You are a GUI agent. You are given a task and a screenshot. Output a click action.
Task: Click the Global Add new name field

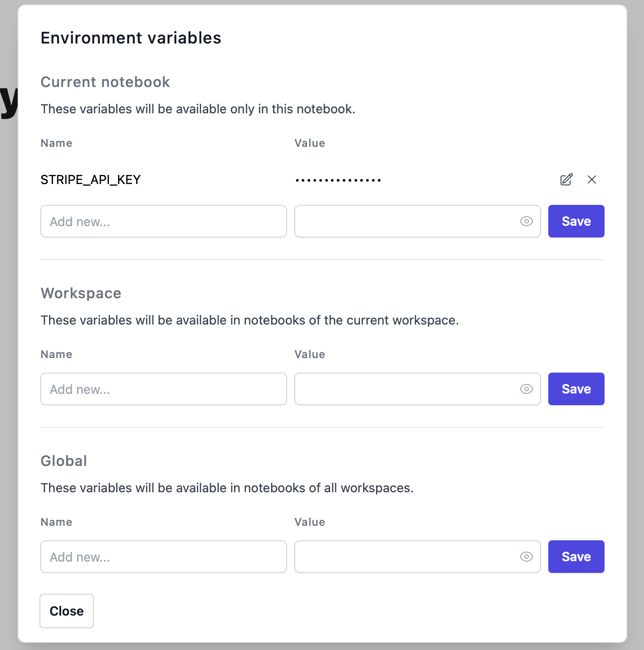click(x=163, y=557)
